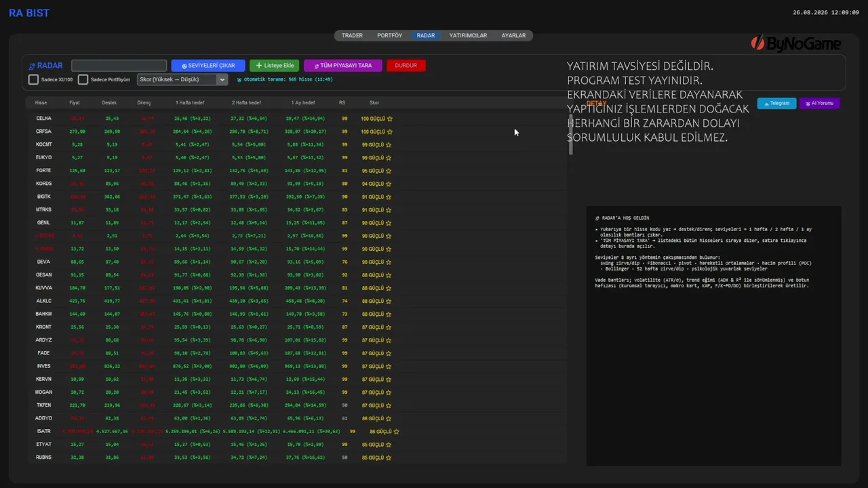Go to the YATIRIMCILAR tab
868x488 pixels.
468,35
